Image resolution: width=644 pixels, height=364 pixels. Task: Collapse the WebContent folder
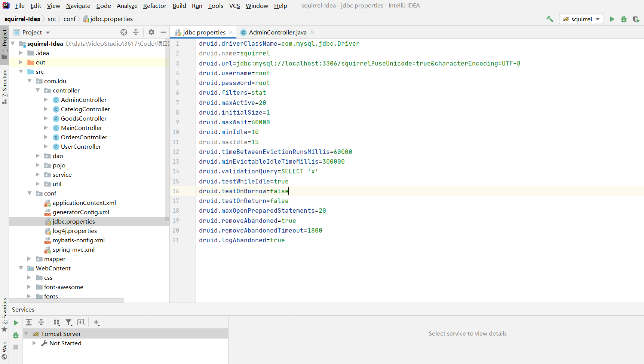[x=21, y=268]
